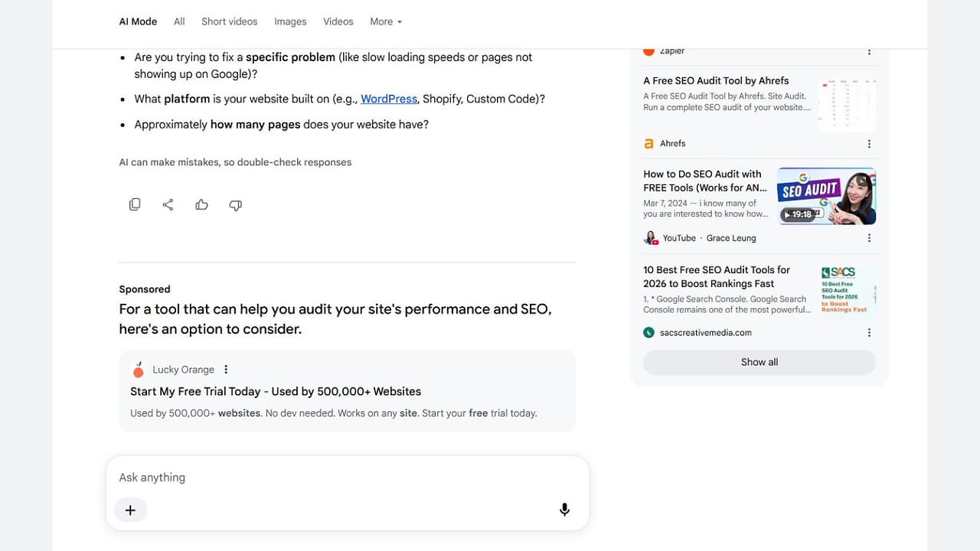Image resolution: width=980 pixels, height=551 pixels.
Task: Open the Images tab
Action: (290, 21)
